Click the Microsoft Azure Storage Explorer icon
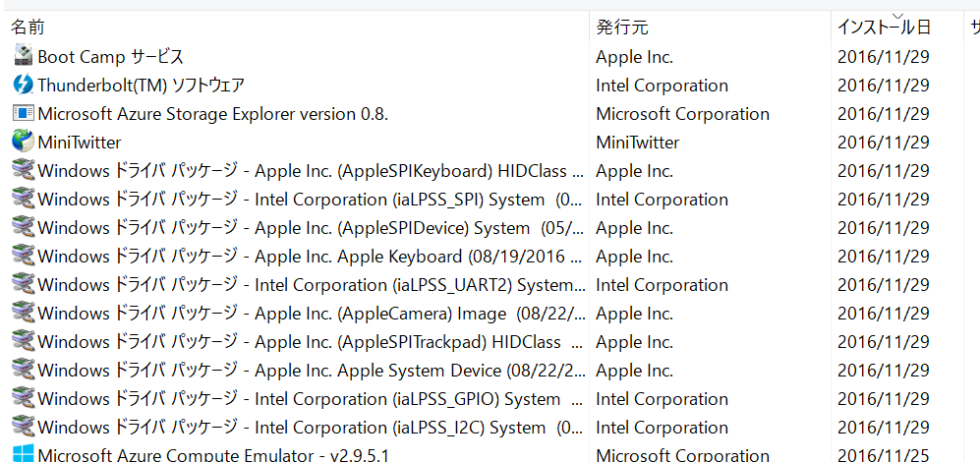Screen dimensions: 980x462 [x=24, y=113]
